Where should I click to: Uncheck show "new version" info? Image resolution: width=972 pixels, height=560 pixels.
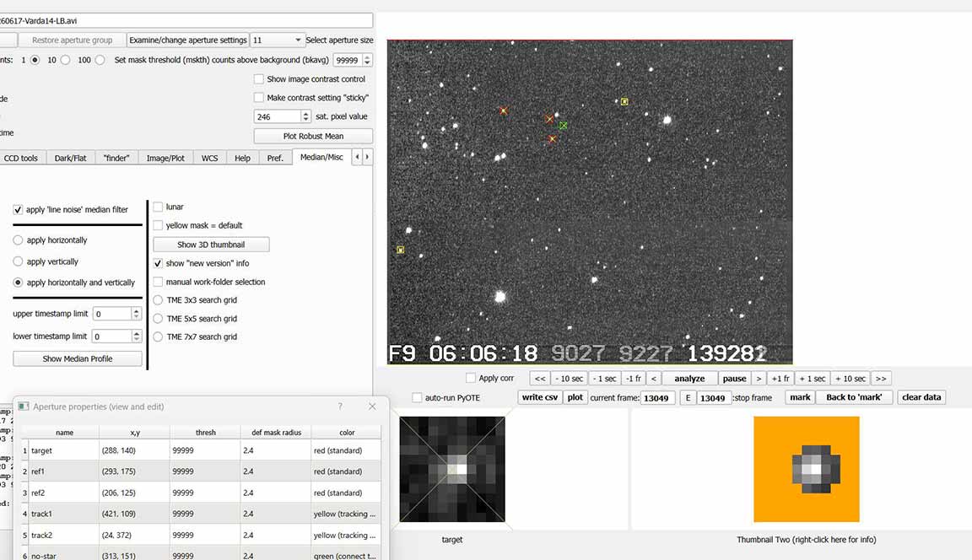click(x=158, y=263)
